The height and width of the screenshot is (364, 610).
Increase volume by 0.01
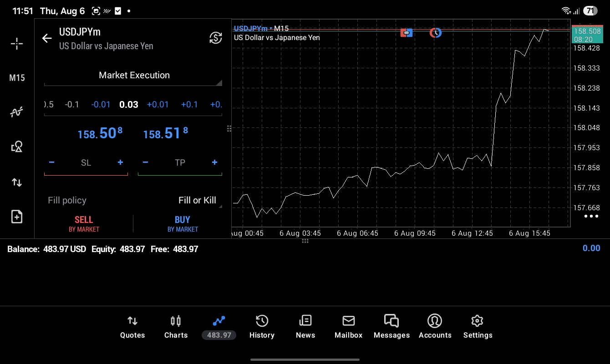[x=158, y=105]
